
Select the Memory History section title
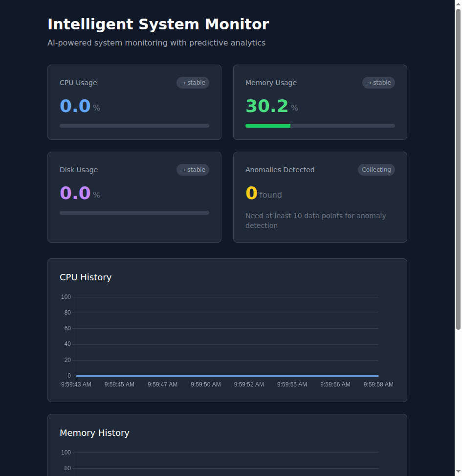point(94,433)
